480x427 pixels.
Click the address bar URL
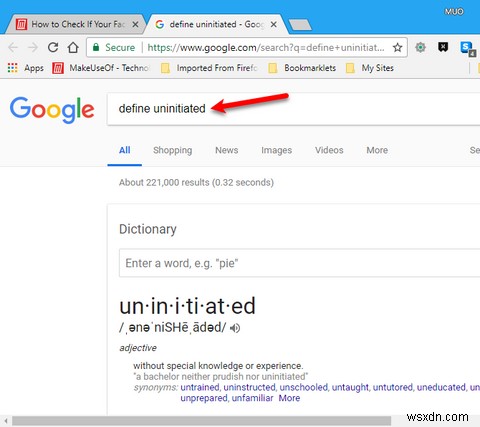click(x=266, y=48)
